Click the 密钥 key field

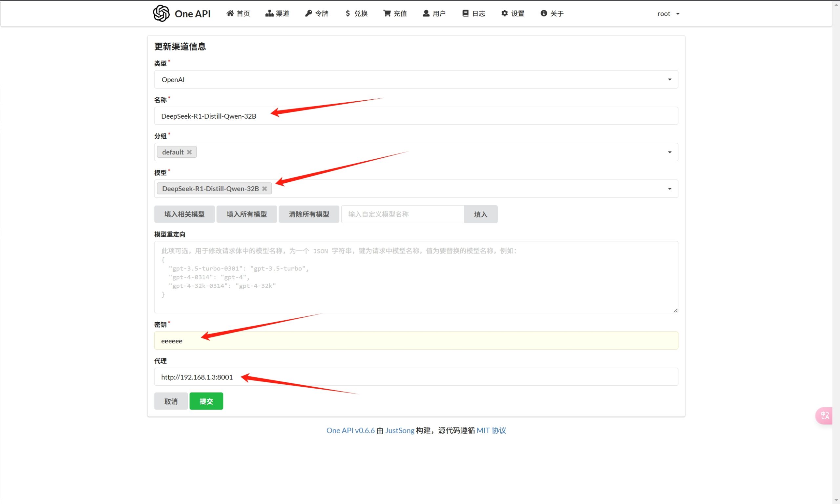click(416, 341)
